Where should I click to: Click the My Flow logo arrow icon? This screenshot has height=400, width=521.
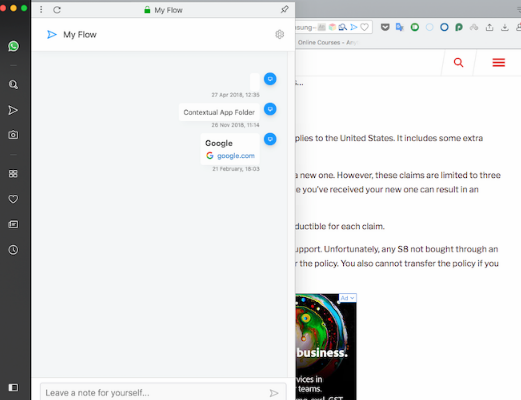pos(52,34)
